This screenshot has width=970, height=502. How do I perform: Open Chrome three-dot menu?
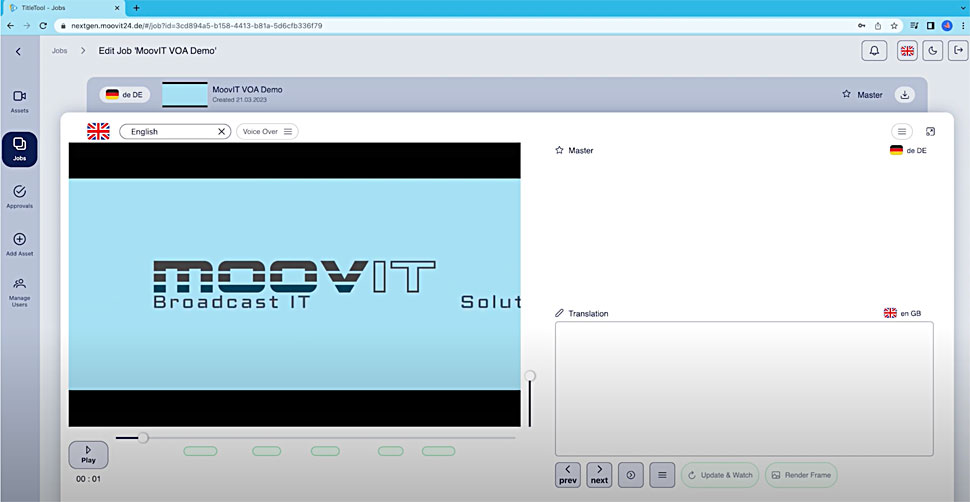[x=963, y=26]
